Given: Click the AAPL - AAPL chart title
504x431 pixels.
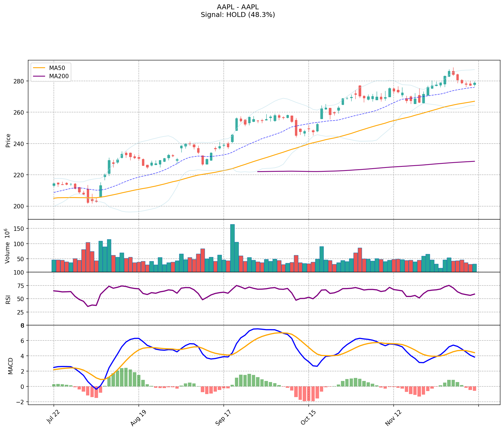Looking at the screenshot, I should 238,7.
